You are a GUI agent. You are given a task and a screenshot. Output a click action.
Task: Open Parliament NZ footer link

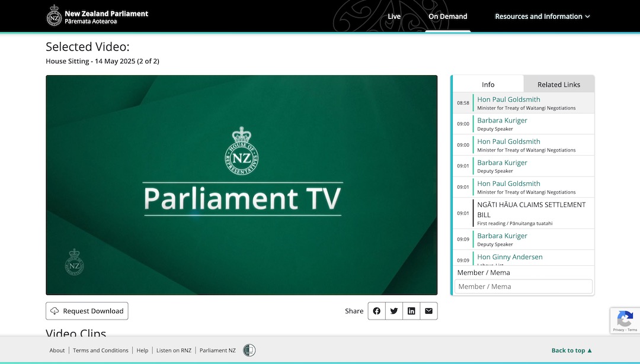(x=217, y=350)
